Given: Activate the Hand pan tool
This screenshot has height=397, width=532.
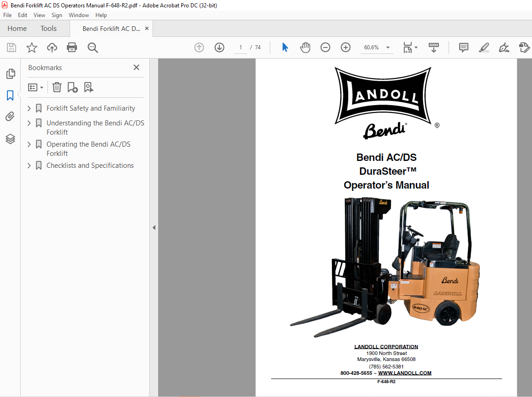Looking at the screenshot, I should (x=305, y=47).
